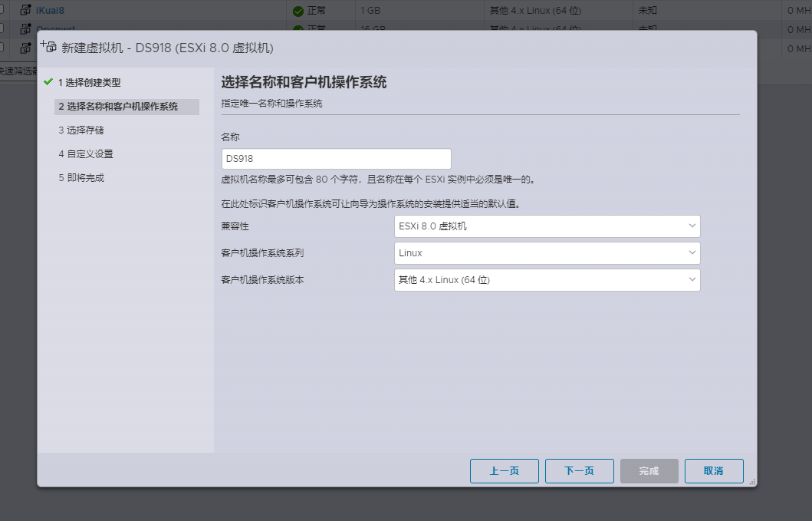The image size is (812, 521).
Task: Jump to step 3 选择存储
Action: coord(81,130)
